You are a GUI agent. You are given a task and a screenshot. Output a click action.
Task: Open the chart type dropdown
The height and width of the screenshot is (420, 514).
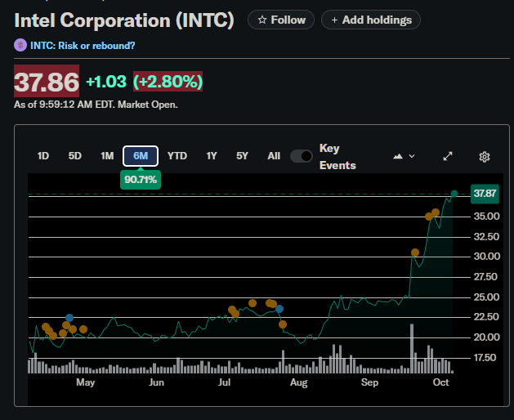(404, 156)
